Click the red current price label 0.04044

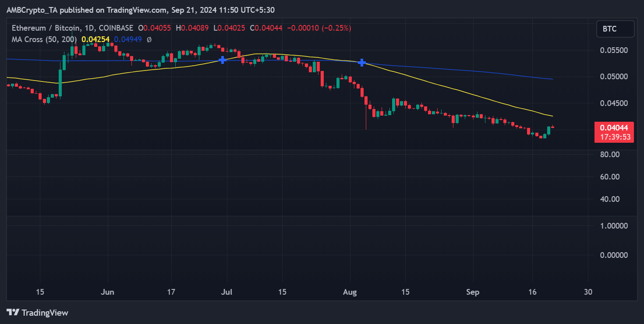pyautogui.click(x=614, y=128)
